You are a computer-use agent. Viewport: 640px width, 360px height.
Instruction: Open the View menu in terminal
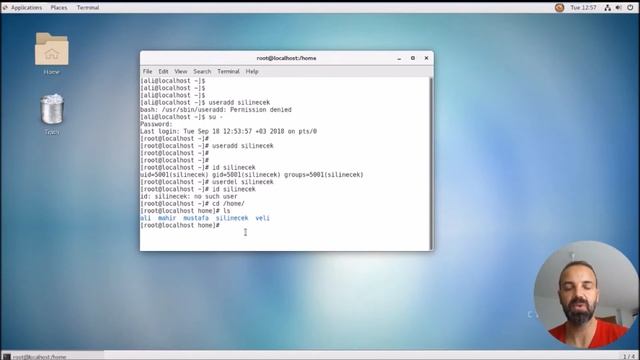tap(181, 71)
